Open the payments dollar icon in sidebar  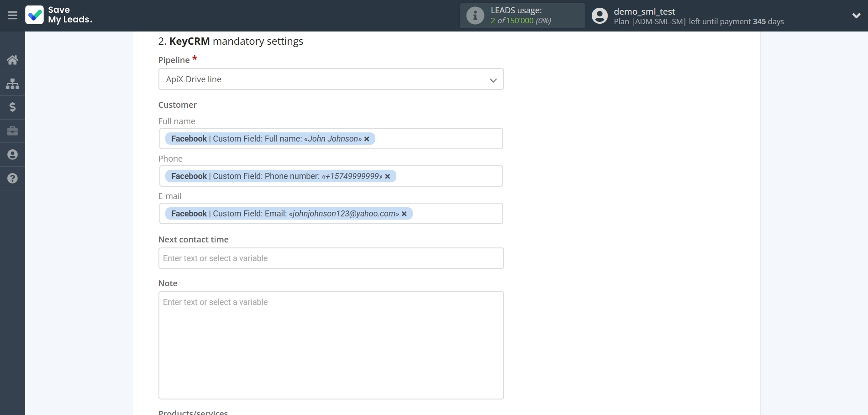12,107
